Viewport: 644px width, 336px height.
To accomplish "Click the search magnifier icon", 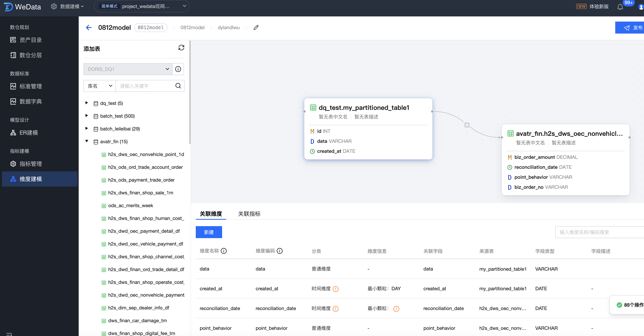I will point(178,86).
